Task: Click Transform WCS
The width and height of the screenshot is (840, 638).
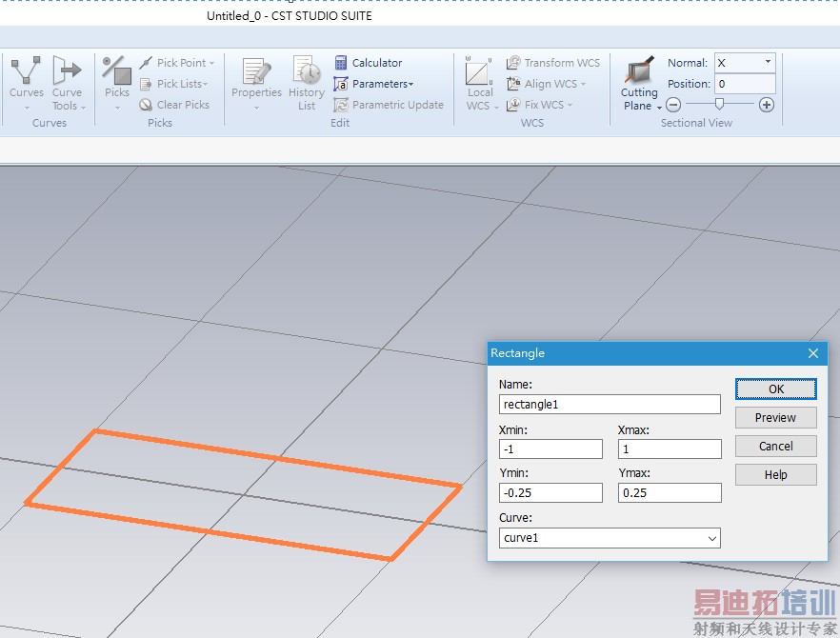Action: [552, 63]
